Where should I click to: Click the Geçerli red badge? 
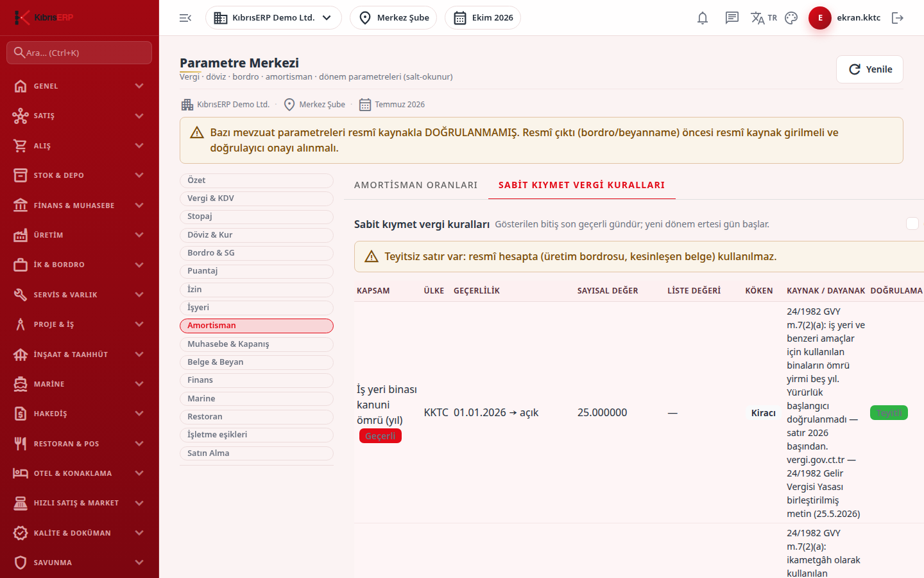coord(381,436)
